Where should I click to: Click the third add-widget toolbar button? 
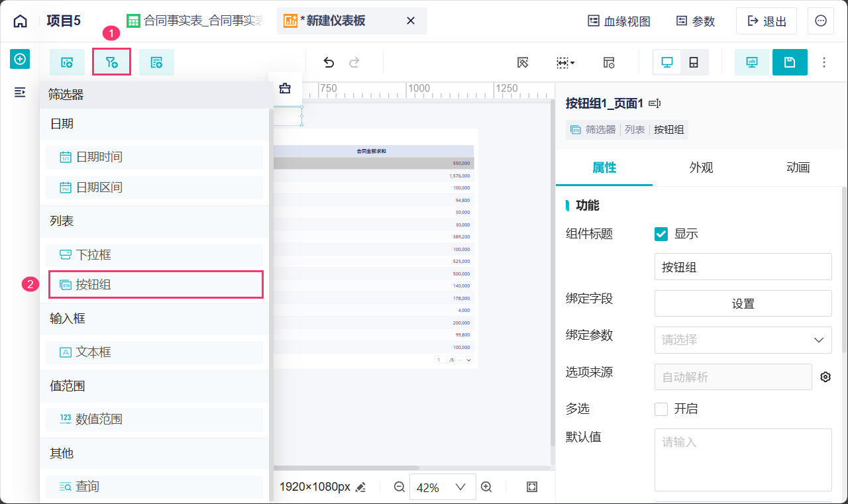point(156,62)
